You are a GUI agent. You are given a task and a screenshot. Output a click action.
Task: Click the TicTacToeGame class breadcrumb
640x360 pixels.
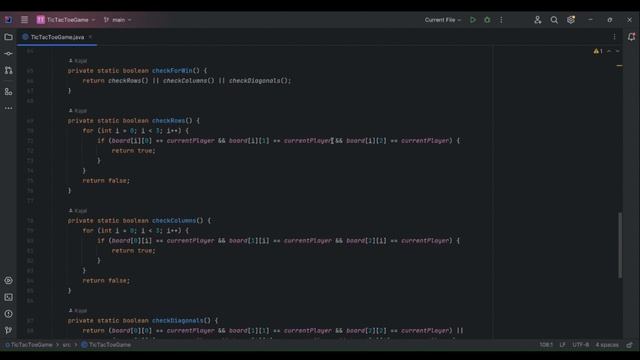click(x=106, y=345)
